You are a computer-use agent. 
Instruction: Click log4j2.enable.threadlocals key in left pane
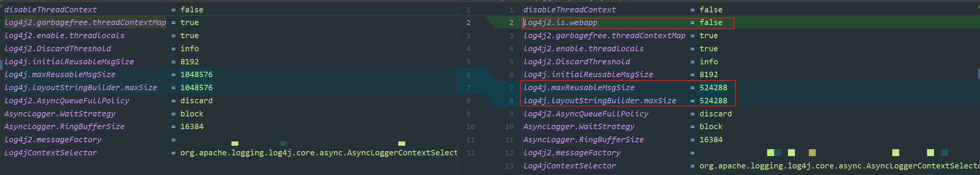(x=64, y=36)
